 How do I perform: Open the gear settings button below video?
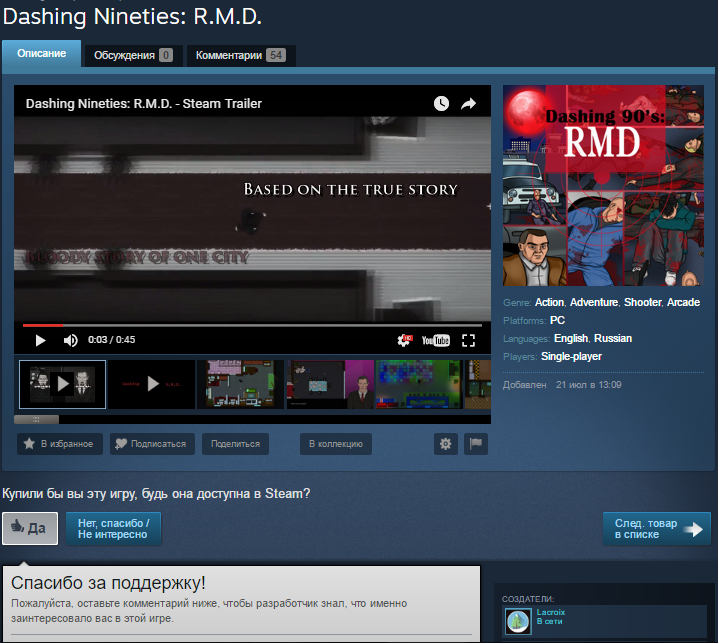click(446, 444)
